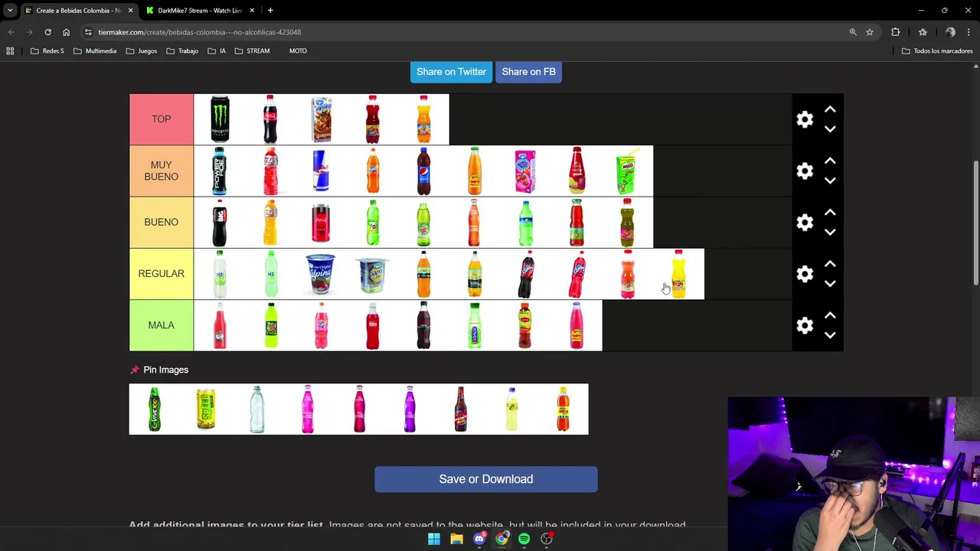Image resolution: width=980 pixels, height=551 pixels.
Task: Select the Coca-Cola bottle in TOP tier
Action: pyautogui.click(x=270, y=119)
